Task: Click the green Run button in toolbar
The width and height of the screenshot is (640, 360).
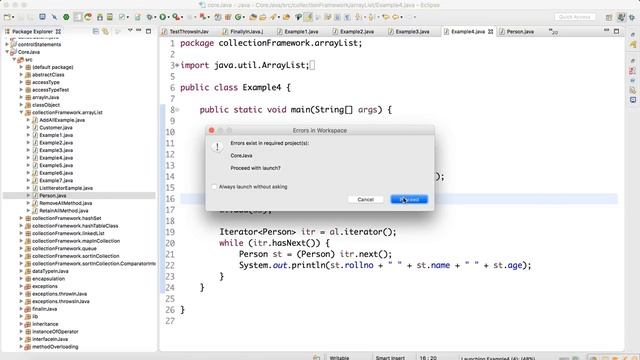Action: (162, 17)
